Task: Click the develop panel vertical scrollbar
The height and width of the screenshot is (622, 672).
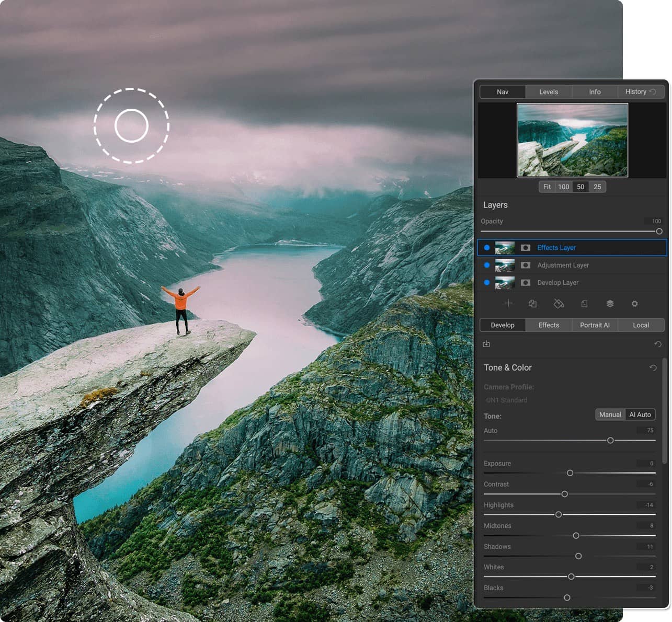Action: (665, 411)
